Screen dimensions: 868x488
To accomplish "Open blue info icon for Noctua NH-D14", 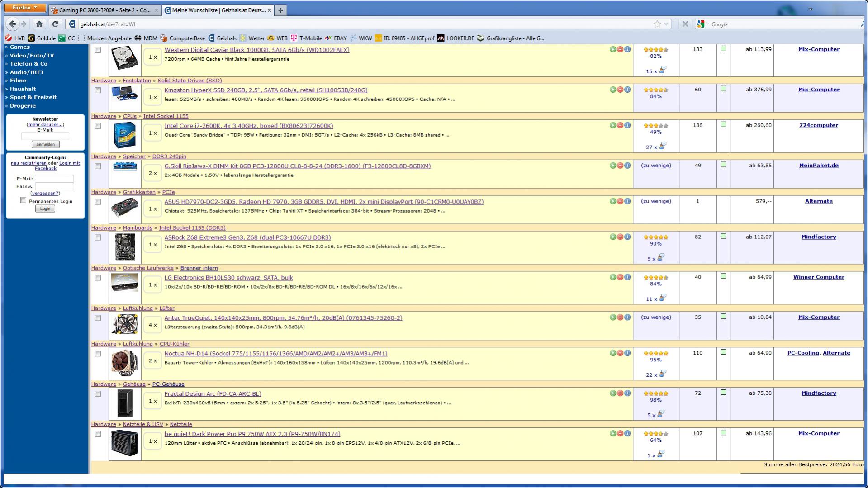I will pos(627,353).
